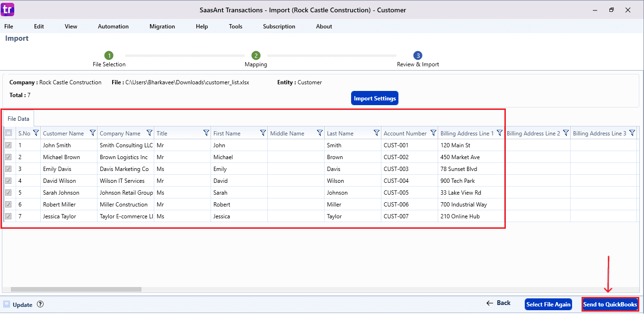Click step 2 Mapping circle
Viewport: 644px width, 314px height.
(x=256, y=56)
